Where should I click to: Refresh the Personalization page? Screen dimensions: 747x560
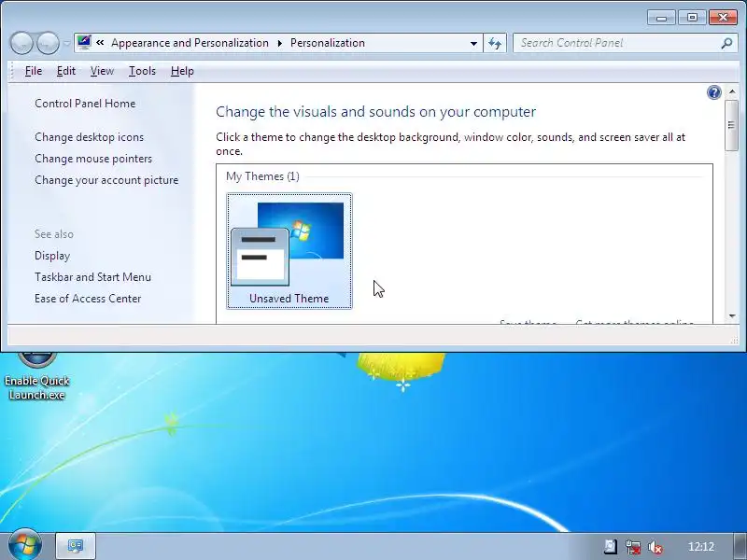coord(495,43)
